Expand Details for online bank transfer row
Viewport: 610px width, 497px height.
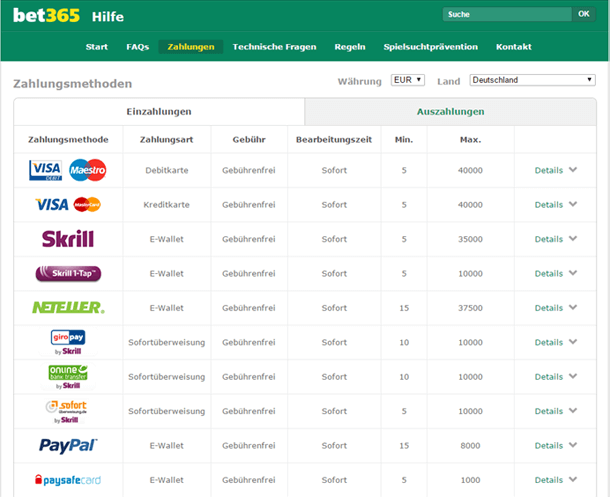[x=556, y=377]
